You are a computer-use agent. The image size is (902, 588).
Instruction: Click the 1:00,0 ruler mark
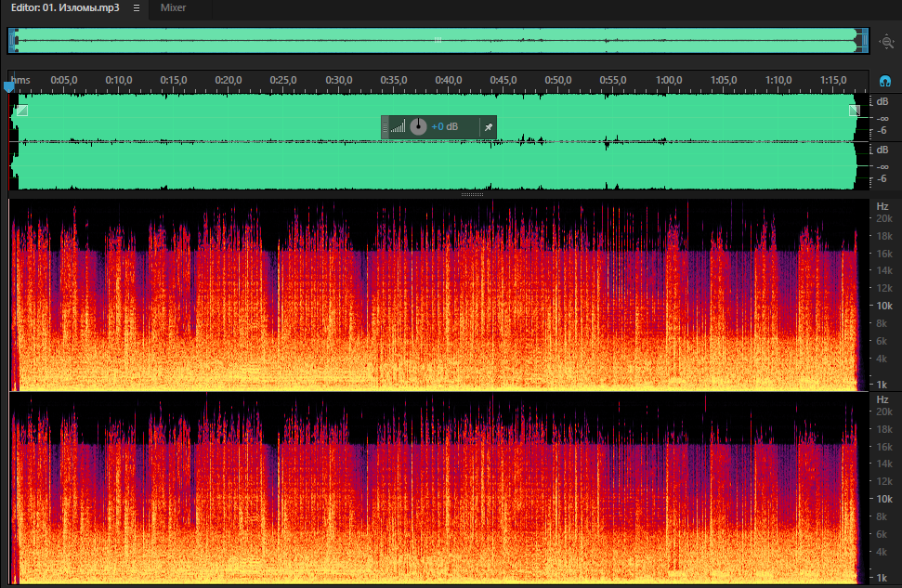point(669,80)
